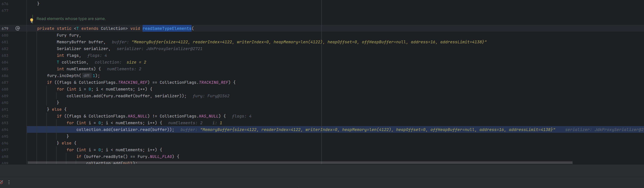Click the first TRACKING_REF constant on line 687
Screen dimensions: 644x188
point(133,82)
